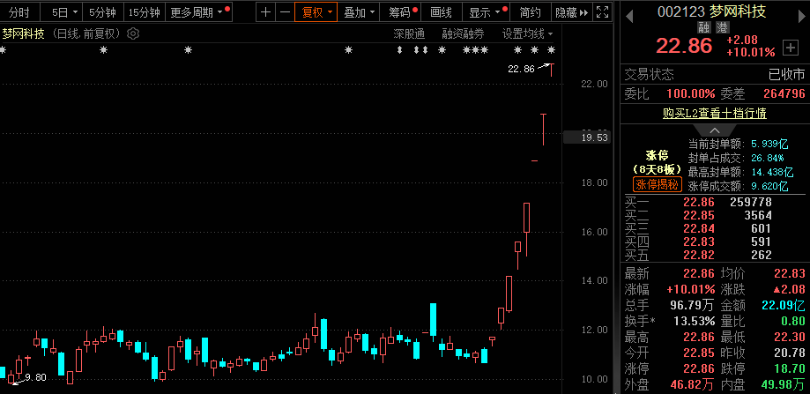The height and width of the screenshot is (395, 811).
Task: Open the 设置均线 dropdown
Action: click(527, 34)
